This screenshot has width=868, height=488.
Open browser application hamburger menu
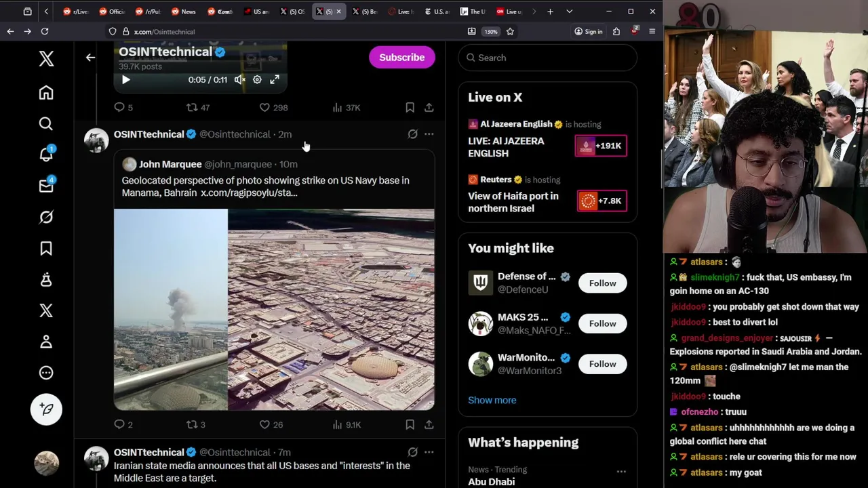point(652,31)
